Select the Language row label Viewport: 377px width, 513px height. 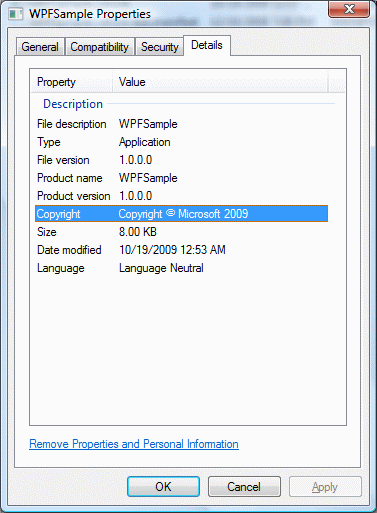(61, 268)
